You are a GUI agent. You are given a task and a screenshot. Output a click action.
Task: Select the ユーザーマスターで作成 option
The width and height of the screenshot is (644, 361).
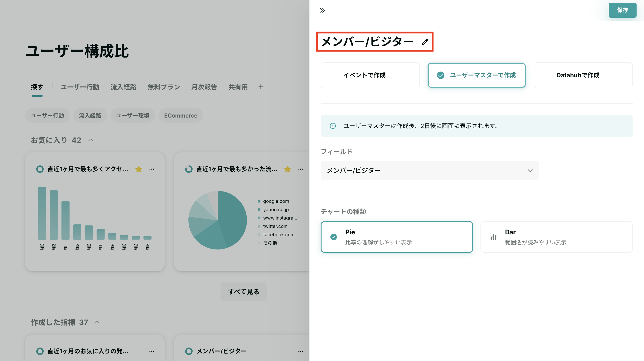coord(476,75)
